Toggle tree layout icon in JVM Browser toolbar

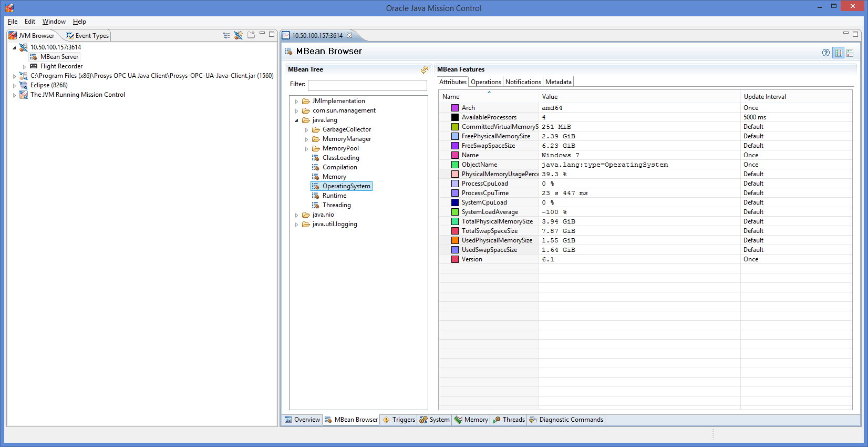point(226,35)
